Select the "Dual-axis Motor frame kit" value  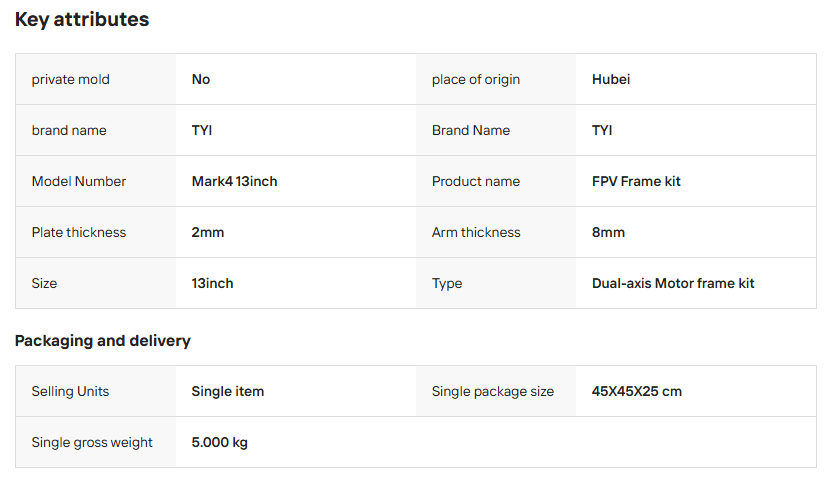pyautogui.click(x=673, y=284)
